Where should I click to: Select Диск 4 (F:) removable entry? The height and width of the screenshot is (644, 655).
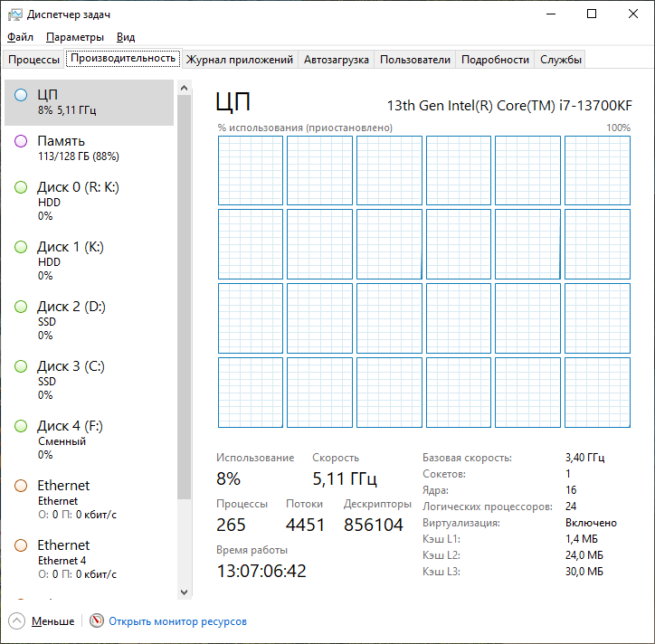[x=89, y=440]
